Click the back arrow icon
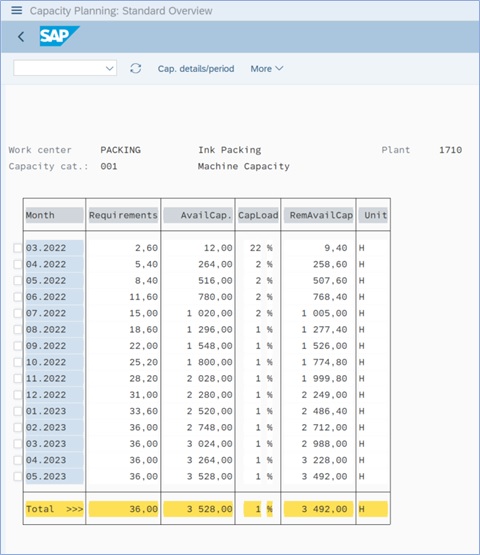This screenshot has width=480, height=555. (21, 36)
